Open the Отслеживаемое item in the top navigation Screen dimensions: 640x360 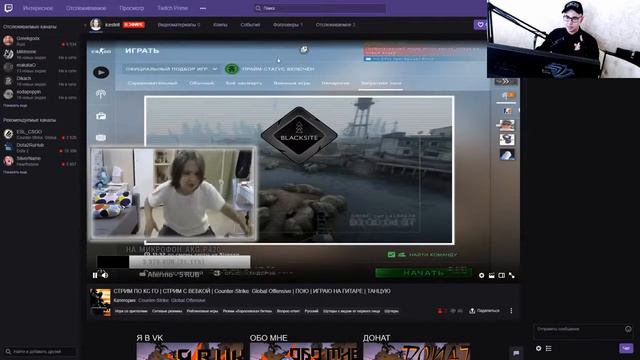(86, 8)
